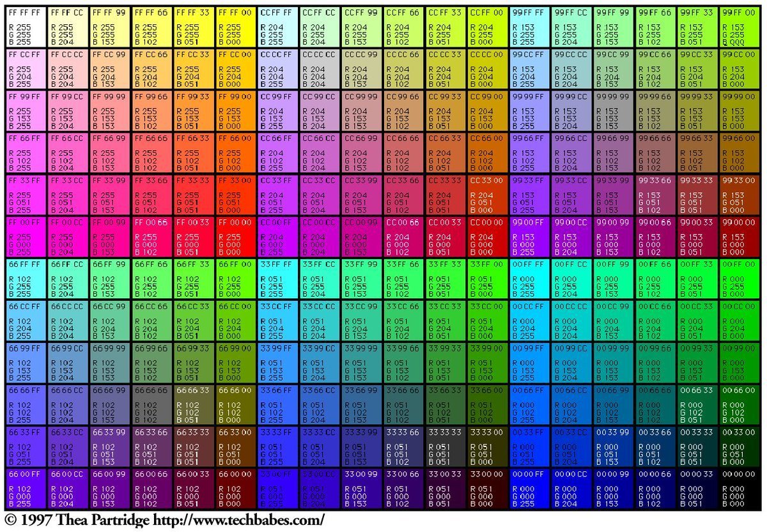Choose the maroon 66 00 00 swatch
Image resolution: width=767 pixels, height=532 pixels.
[x=235, y=488]
